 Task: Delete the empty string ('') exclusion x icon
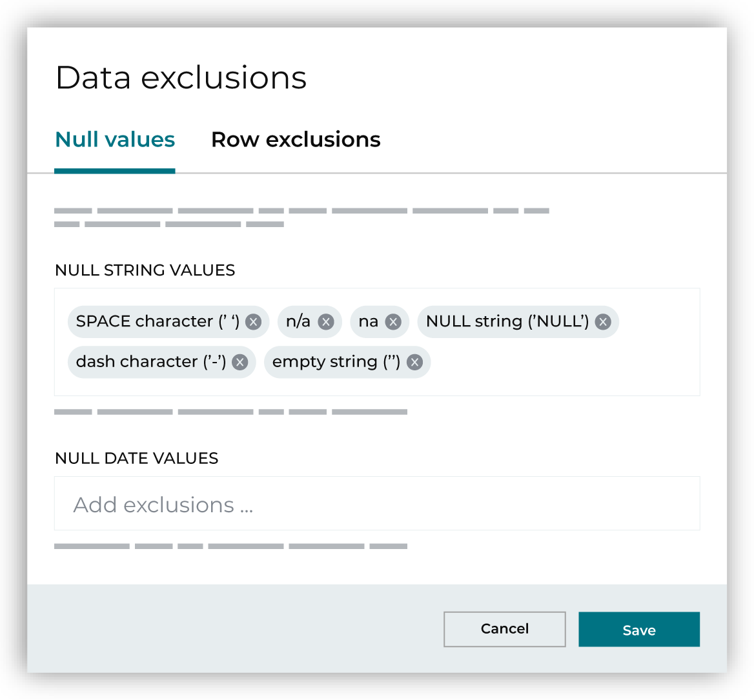(416, 363)
